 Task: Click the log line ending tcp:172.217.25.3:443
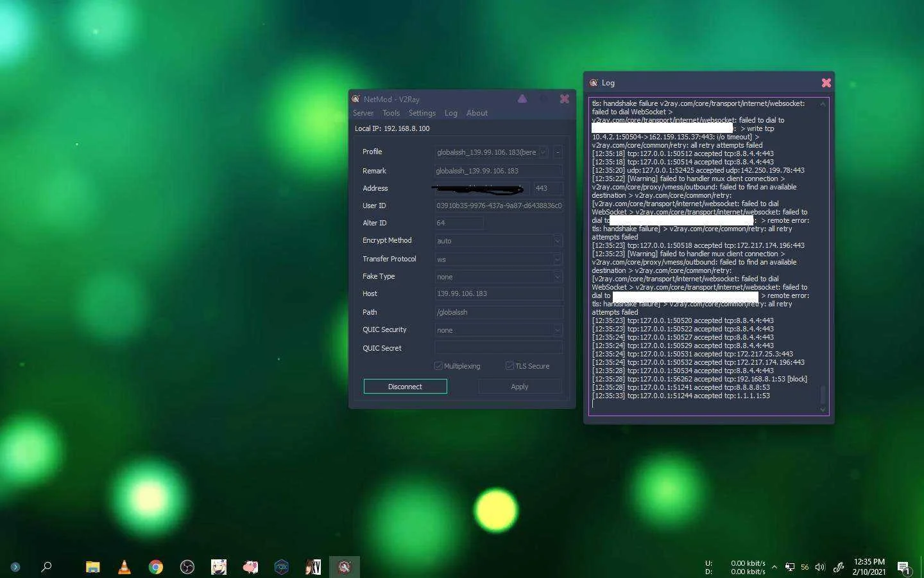692,354
